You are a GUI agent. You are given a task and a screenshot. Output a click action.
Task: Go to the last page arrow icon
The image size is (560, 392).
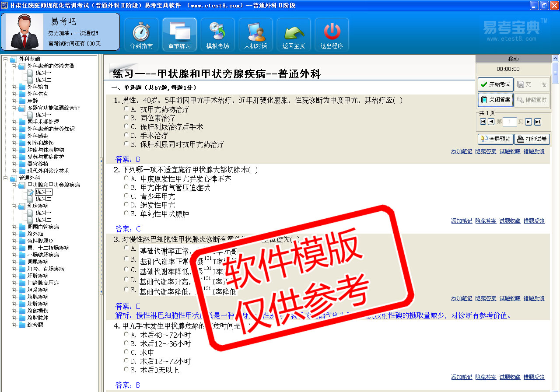538,122
